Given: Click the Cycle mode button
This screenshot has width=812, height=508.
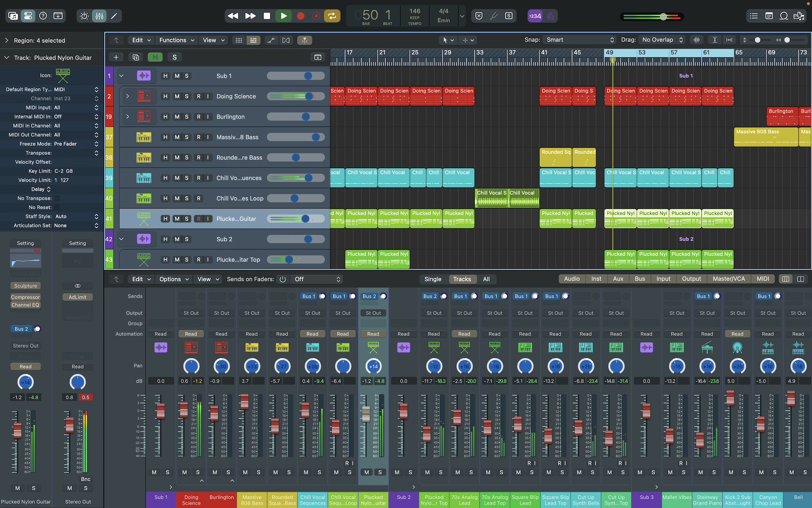Looking at the screenshot, I should pos(332,16).
